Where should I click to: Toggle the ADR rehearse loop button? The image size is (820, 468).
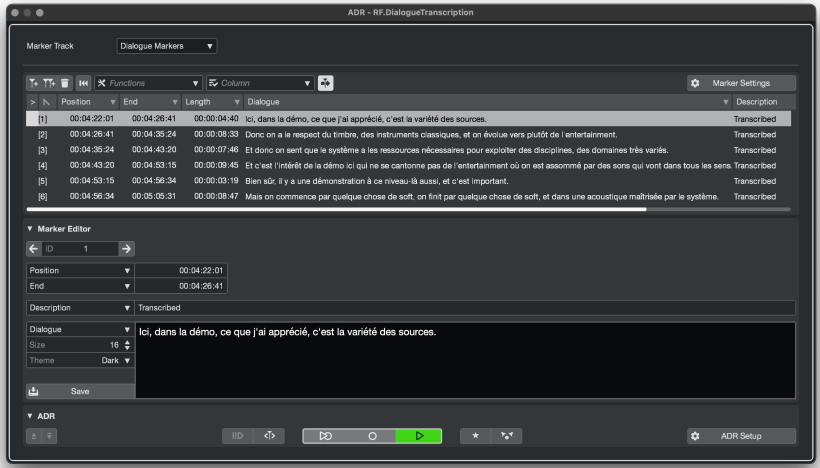tap(326, 436)
